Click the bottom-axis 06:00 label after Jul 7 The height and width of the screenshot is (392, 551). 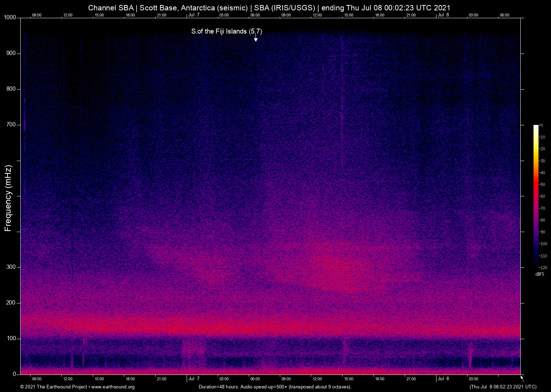[255, 379]
